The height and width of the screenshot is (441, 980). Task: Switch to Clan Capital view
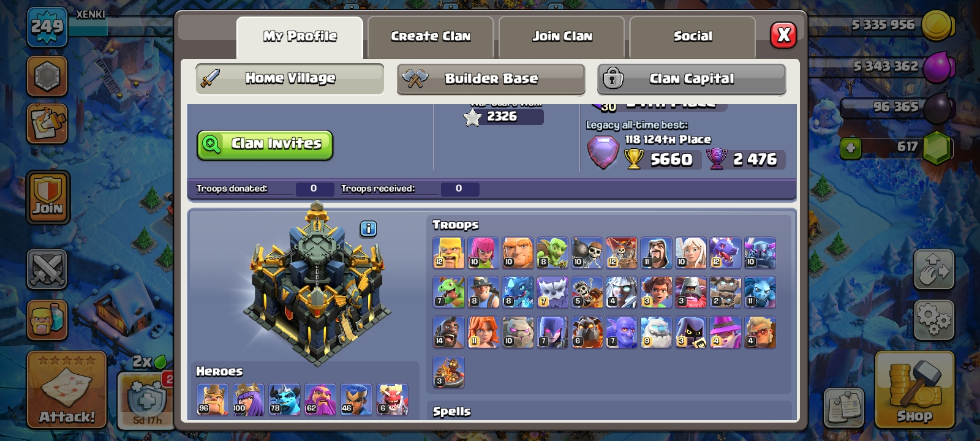pos(692,79)
